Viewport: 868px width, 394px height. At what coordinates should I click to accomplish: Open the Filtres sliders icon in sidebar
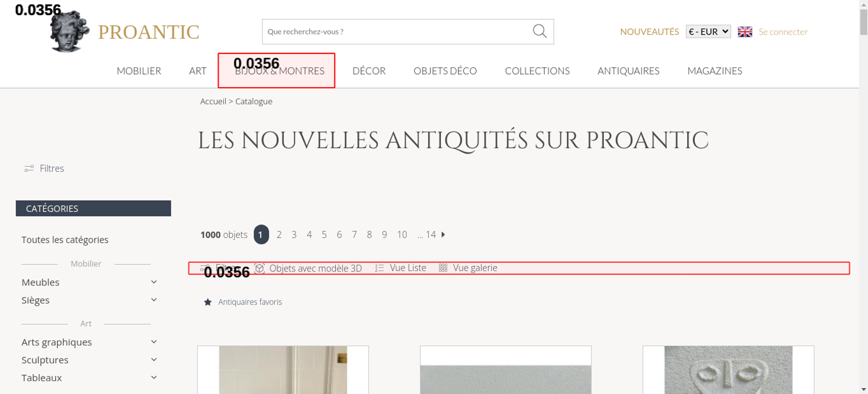(29, 168)
